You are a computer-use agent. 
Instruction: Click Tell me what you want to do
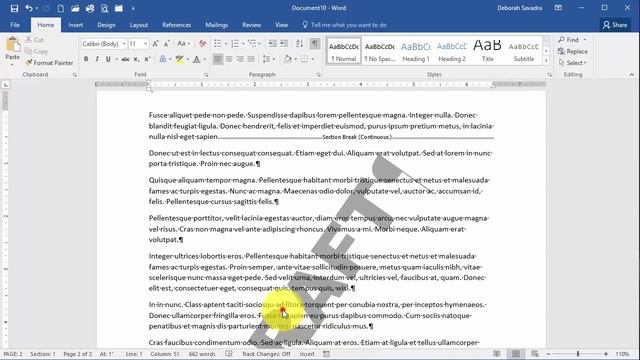tap(344, 25)
